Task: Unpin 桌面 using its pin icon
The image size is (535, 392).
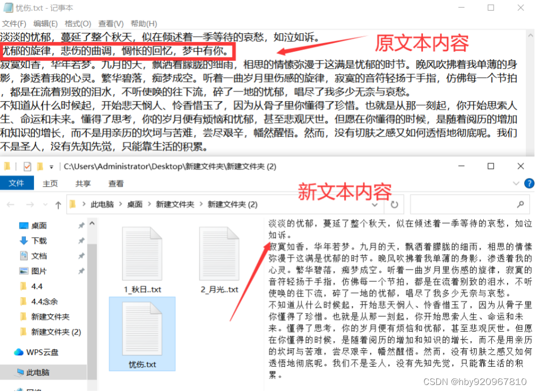Action: 81,225
